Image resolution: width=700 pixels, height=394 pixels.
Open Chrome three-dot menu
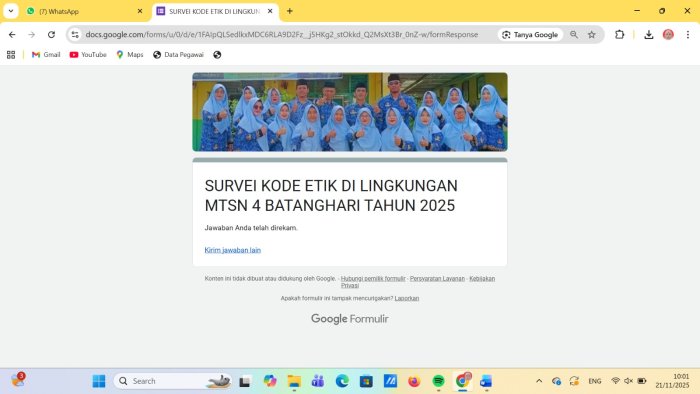[688, 34]
